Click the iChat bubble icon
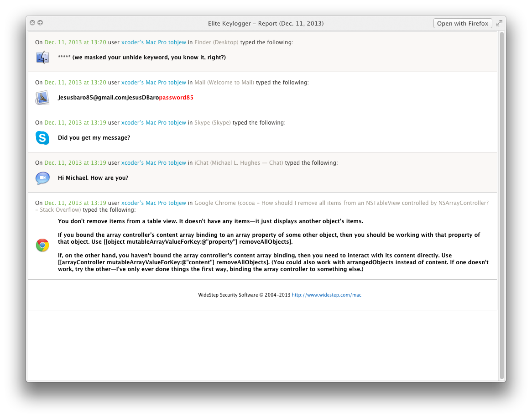 (x=43, y=178)
